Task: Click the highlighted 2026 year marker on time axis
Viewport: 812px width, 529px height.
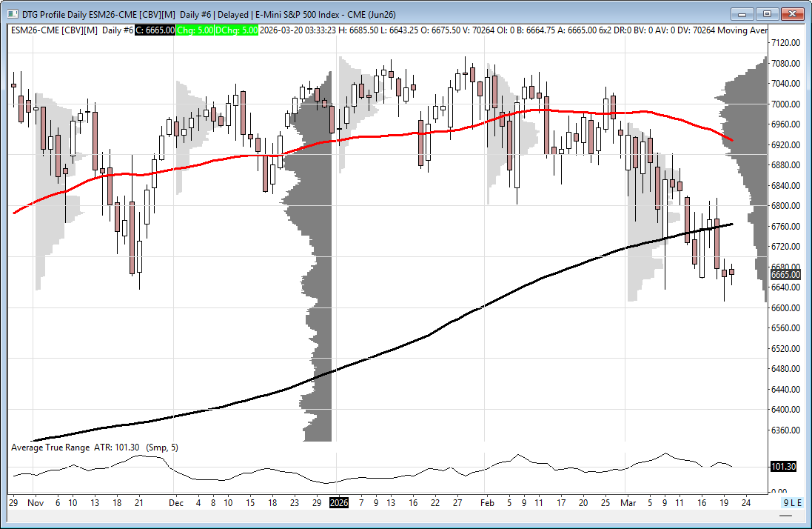Action: [338, 502]
